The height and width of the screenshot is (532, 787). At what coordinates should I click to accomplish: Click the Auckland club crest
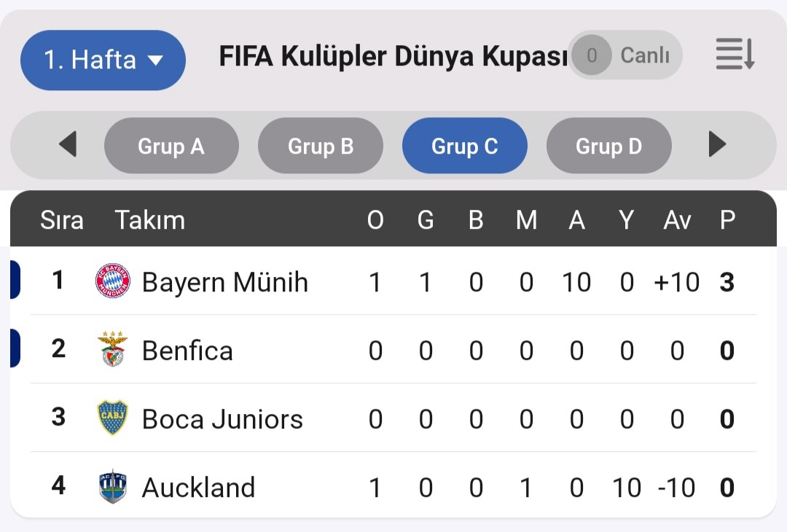click(x=112, y=486)
